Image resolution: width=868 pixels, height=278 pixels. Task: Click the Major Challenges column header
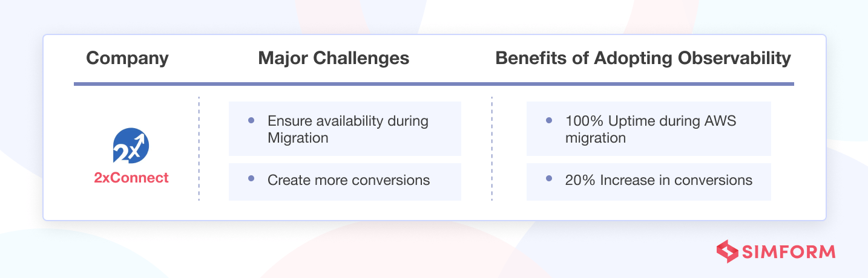point(334,58)
